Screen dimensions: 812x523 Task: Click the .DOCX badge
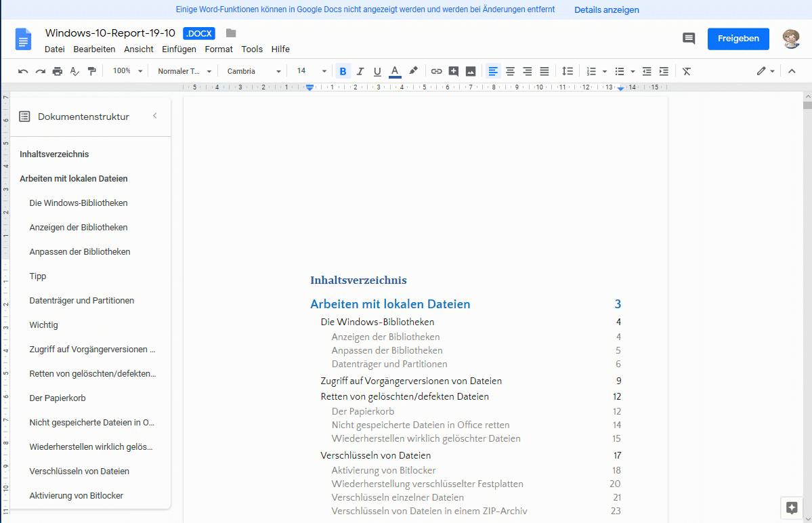pyautogui.click(x=199, y=34)
